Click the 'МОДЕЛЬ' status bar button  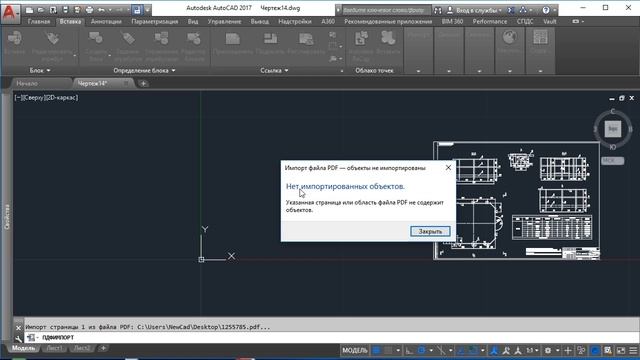(x=355, y=350)
